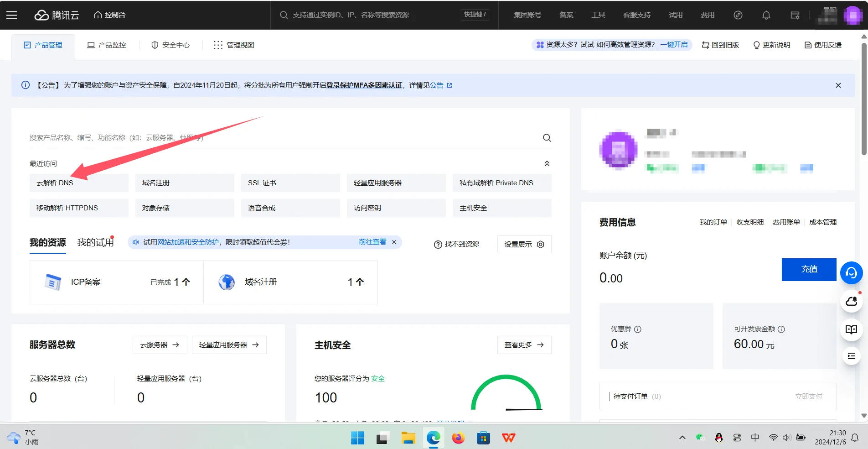Open the floating documentation book icon

pos(851,329)
